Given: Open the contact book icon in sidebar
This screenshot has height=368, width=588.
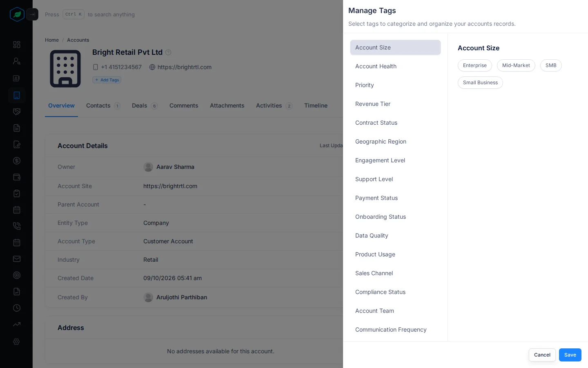Looking at the screenshot, I should tap(17, 78).
